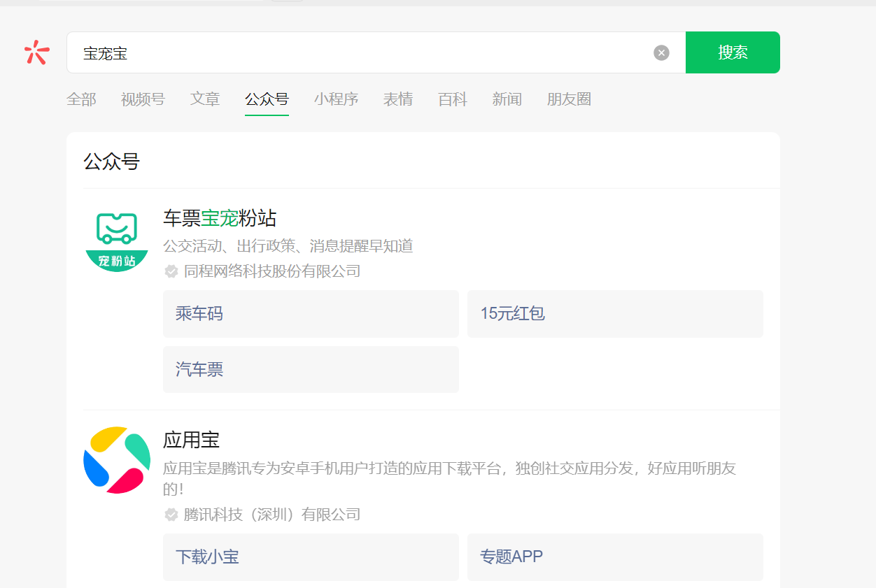Switch to the 表情 tab

click(x=398, y=99)
